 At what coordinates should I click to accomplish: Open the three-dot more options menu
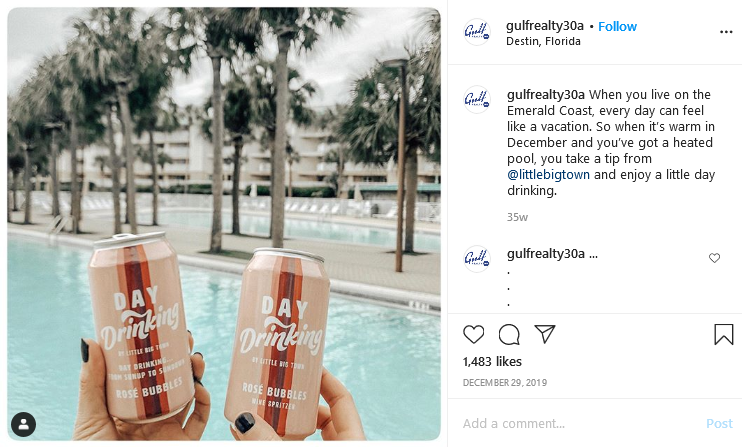pos(726,32)
